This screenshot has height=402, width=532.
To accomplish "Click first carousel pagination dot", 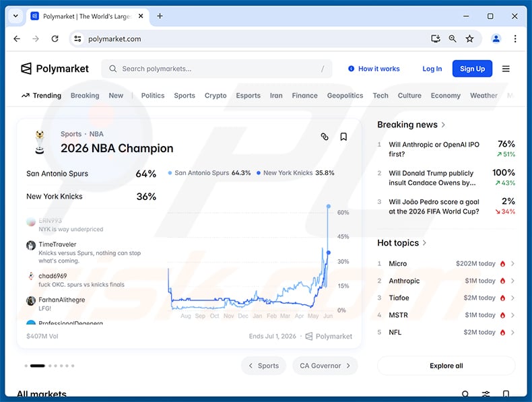I will tap(26, 366).
